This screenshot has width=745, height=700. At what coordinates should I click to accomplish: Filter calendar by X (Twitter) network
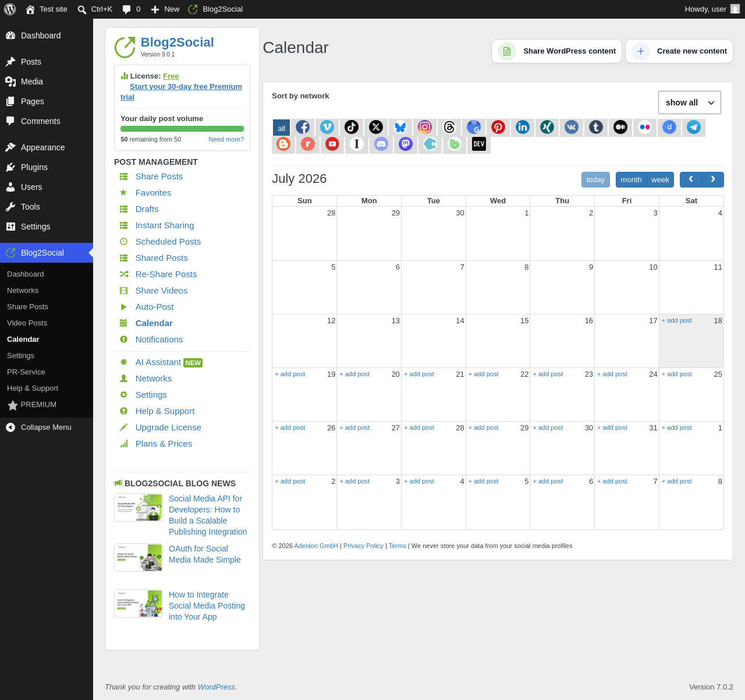[x=376, y=128]
